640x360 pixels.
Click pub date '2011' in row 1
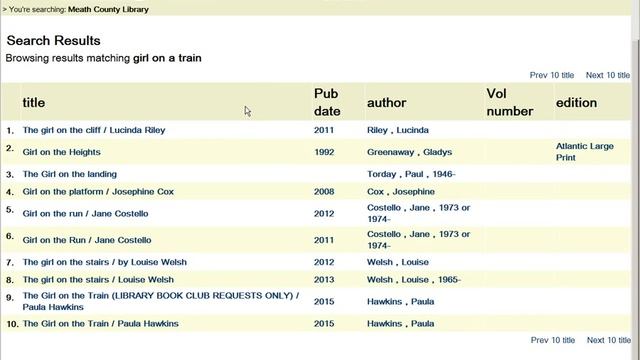324,130
